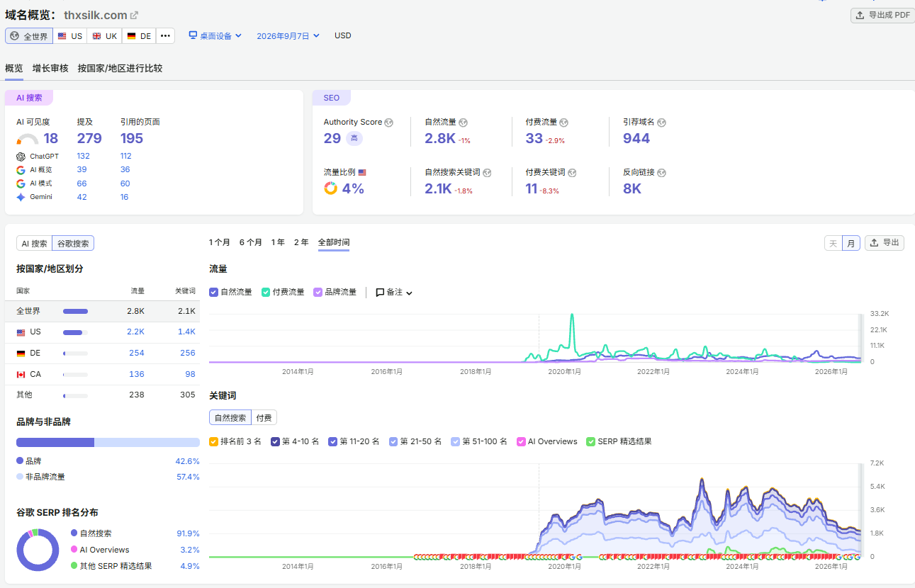Click the 谷歌 SERP 排名分布 donut chart
Image resolution: width=915 pixels, height=588 pixels.
38,549
